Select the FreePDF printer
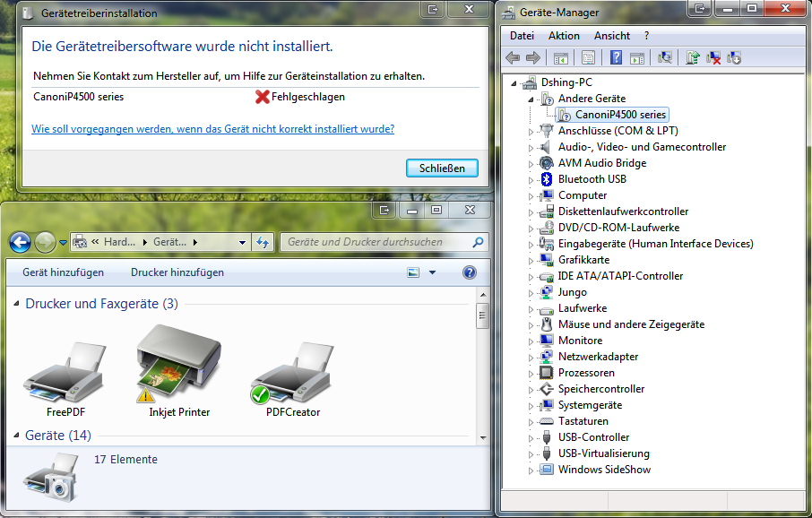The width and height of the screenshot is (812, 518). (x=65, y=379)
